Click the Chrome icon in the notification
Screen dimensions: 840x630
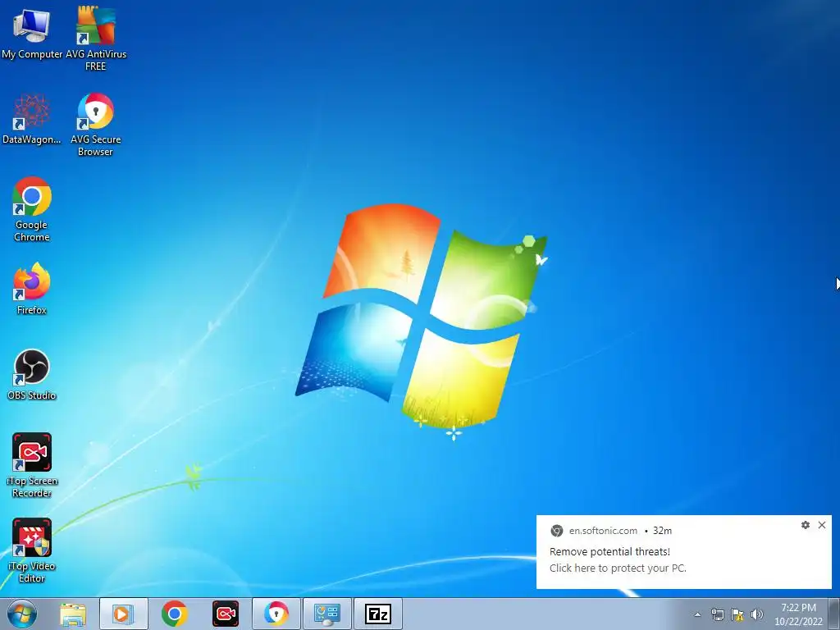pyautogui.click(x=557, y=531)
